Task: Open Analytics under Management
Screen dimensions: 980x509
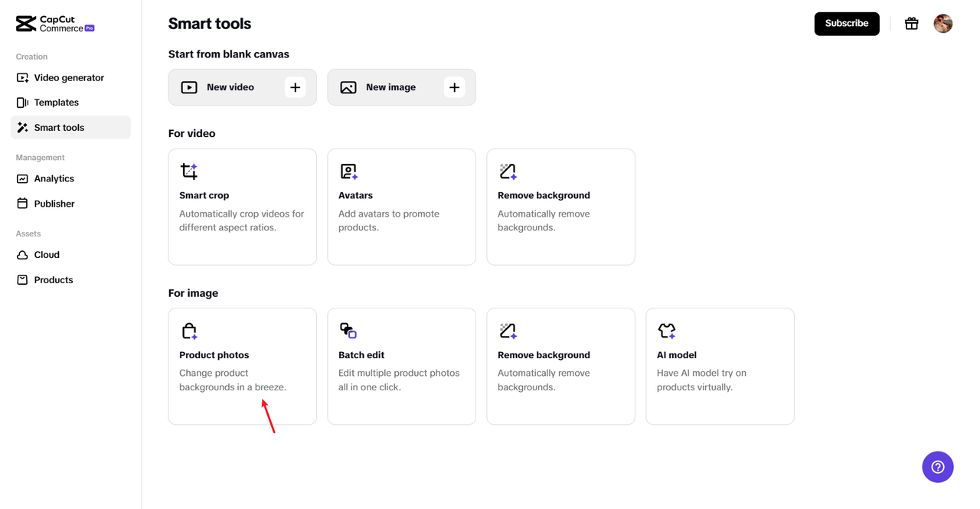Action: (x=54, y=178)
